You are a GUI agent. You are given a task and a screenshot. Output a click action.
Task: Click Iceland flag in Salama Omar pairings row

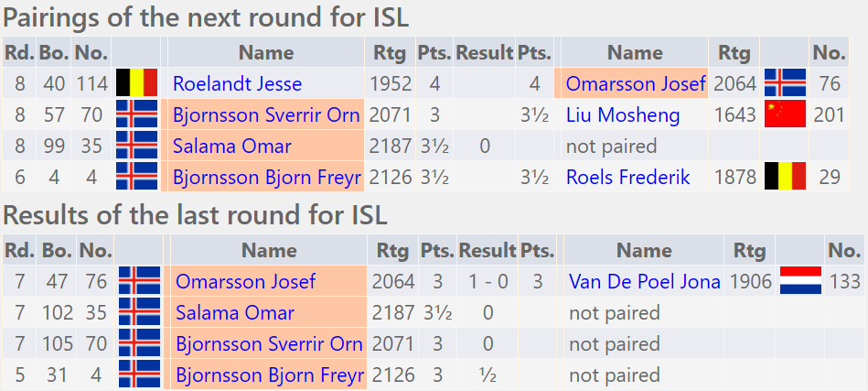[x=136, y=146]
